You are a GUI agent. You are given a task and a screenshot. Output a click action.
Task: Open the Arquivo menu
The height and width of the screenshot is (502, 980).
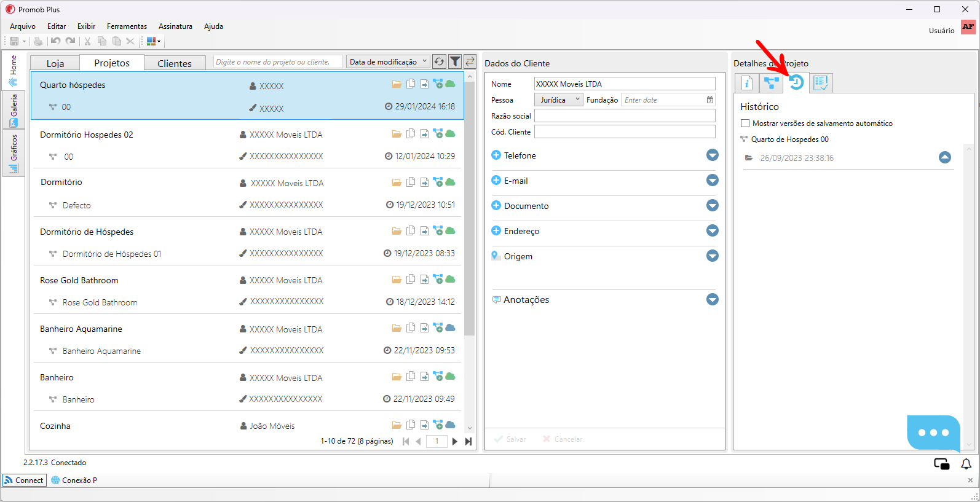(23, 26)
